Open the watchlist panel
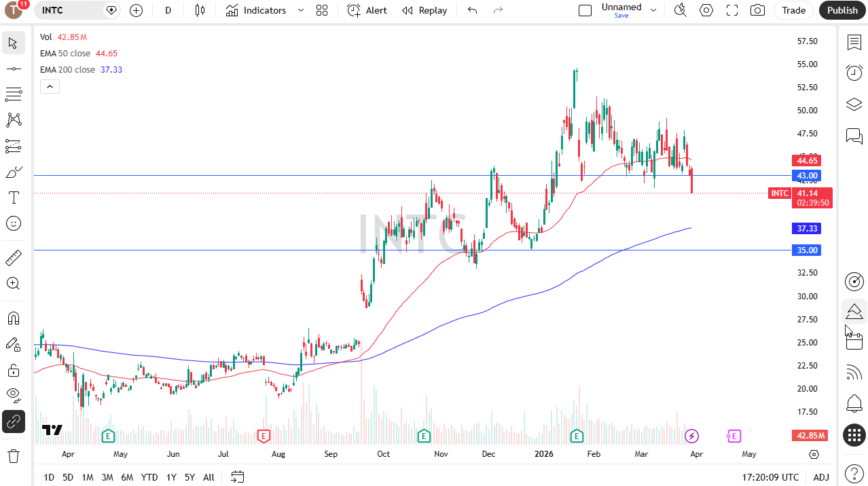The width and height of the screenshot is (868, 486). pyautogui.click(x=854, y=42)
